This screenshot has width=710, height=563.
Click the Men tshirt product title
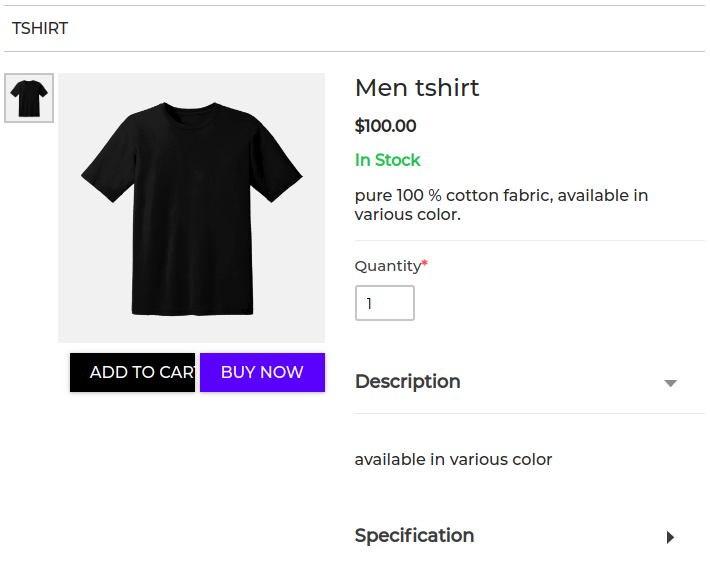tap(417, 87)
